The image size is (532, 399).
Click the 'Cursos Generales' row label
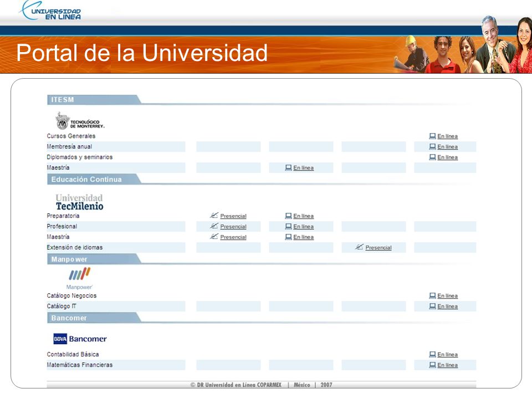click(x=71, y=136)
